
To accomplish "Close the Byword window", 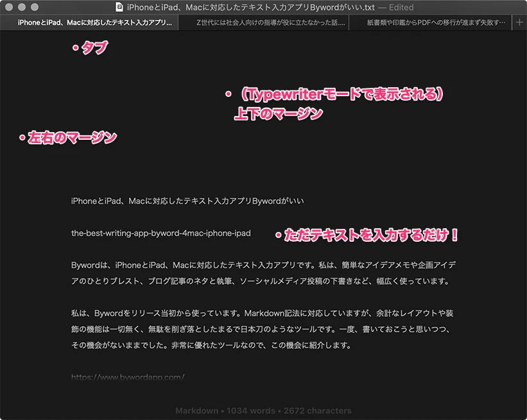I will (x=10, y=8).
